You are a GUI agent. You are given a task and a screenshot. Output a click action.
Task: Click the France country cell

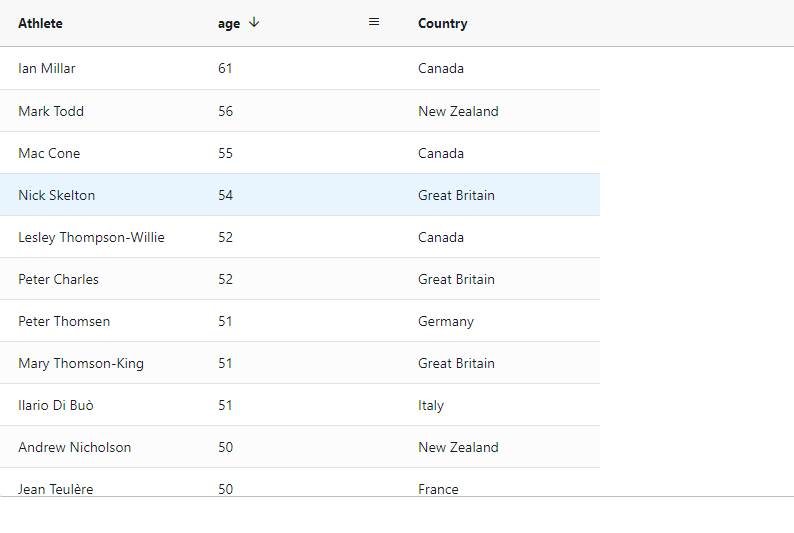pyautogui.click(x=438, y=488)
